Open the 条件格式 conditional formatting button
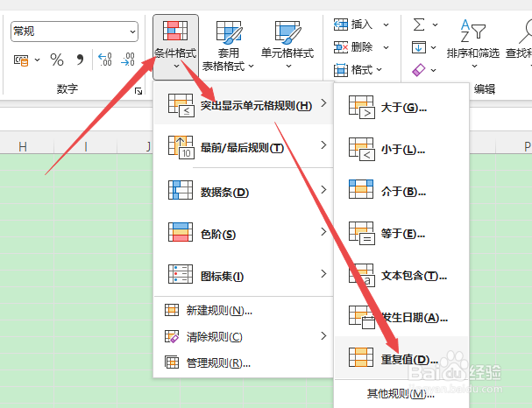532x408 pixels. 175,46
